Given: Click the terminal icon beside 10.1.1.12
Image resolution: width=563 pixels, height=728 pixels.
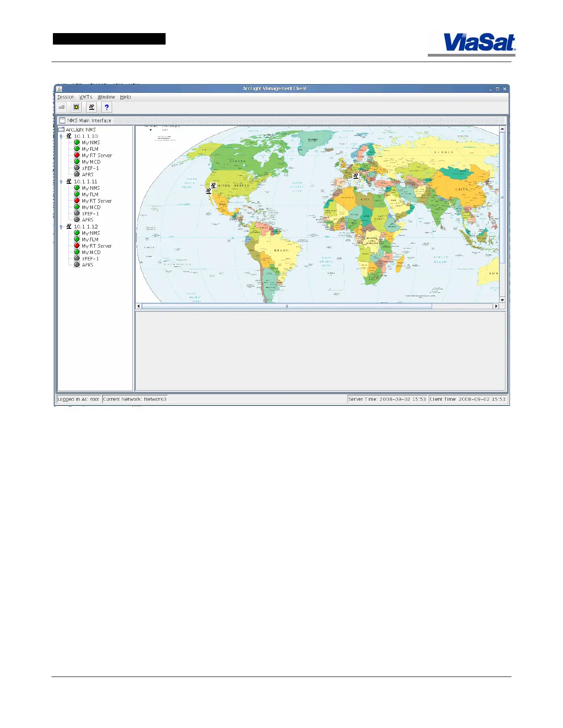Looking at the screenshot, I should pyautogui.click(x=69, y=227).
